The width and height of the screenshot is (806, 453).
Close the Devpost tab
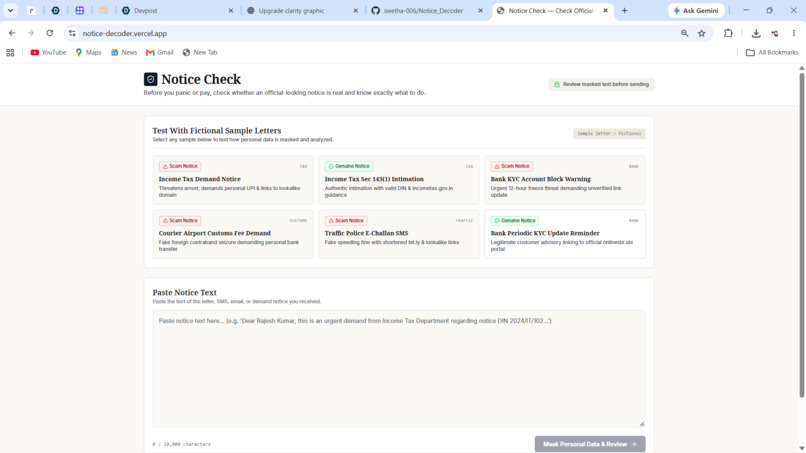231,10
